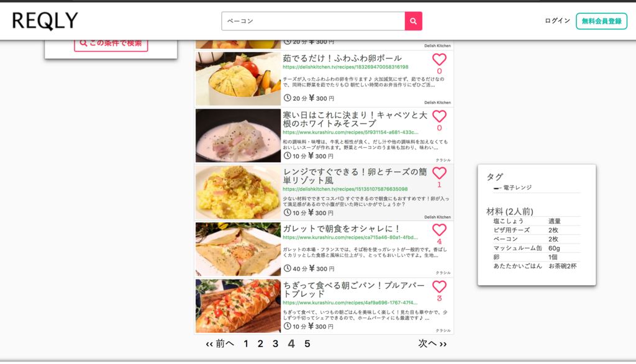
Task: Click the pink magnifier search button
Action: click(x=413, y=21)
